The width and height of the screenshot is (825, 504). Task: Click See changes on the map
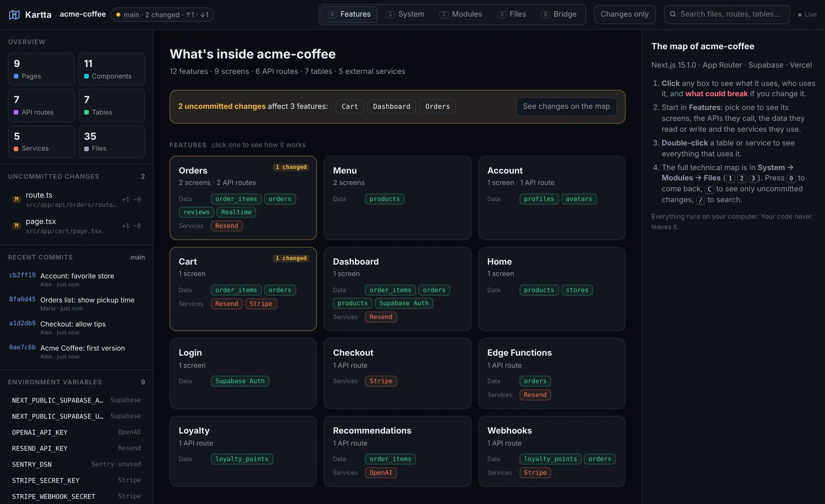click(566, 107)
